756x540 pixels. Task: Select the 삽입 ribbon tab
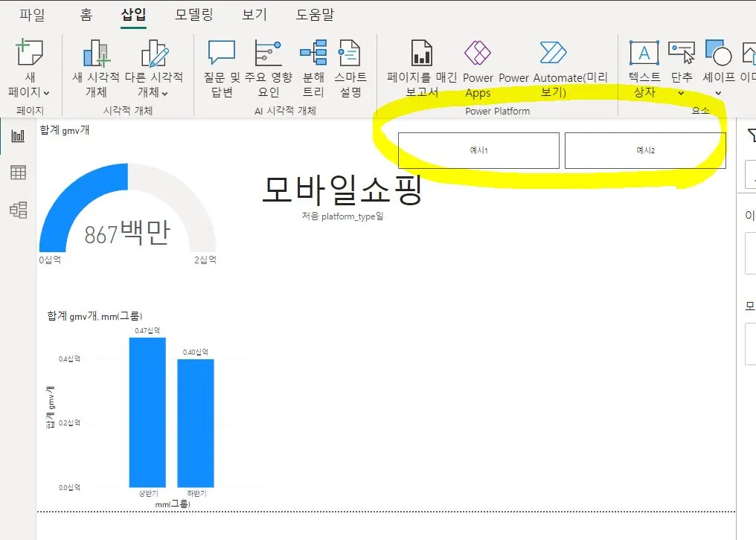click(133, 14)
